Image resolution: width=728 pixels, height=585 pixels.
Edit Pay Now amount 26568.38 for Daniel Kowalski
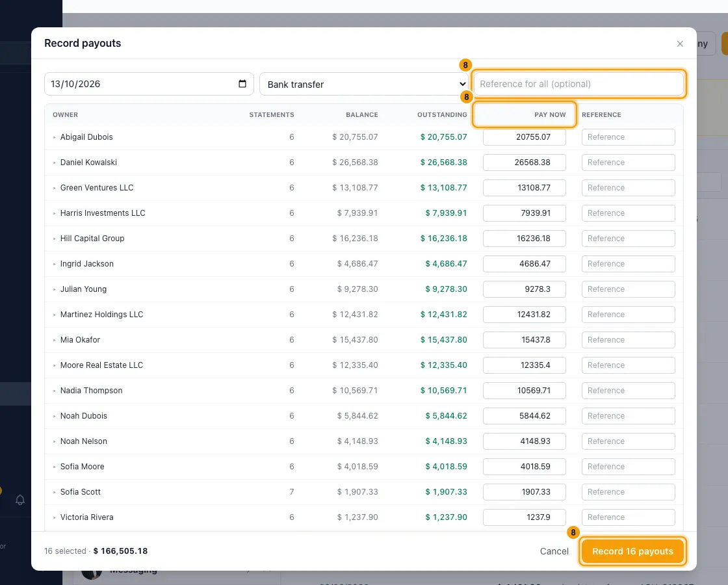524,162
